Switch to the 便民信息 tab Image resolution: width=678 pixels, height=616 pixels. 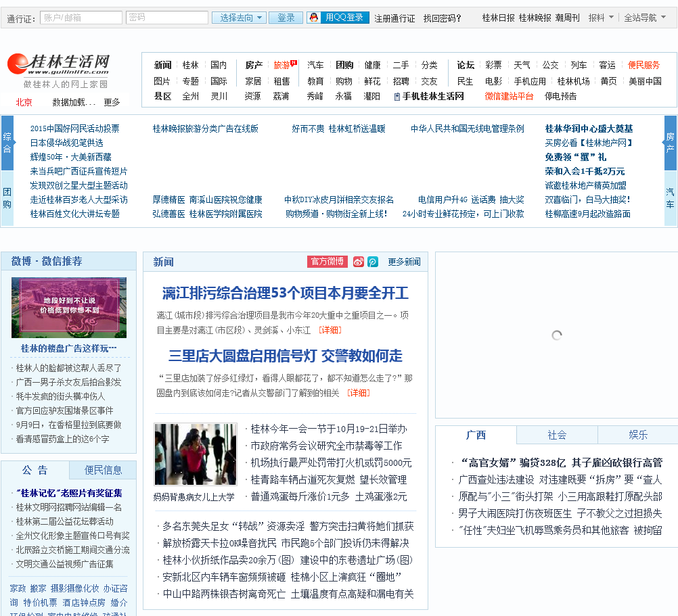point(103,470)
